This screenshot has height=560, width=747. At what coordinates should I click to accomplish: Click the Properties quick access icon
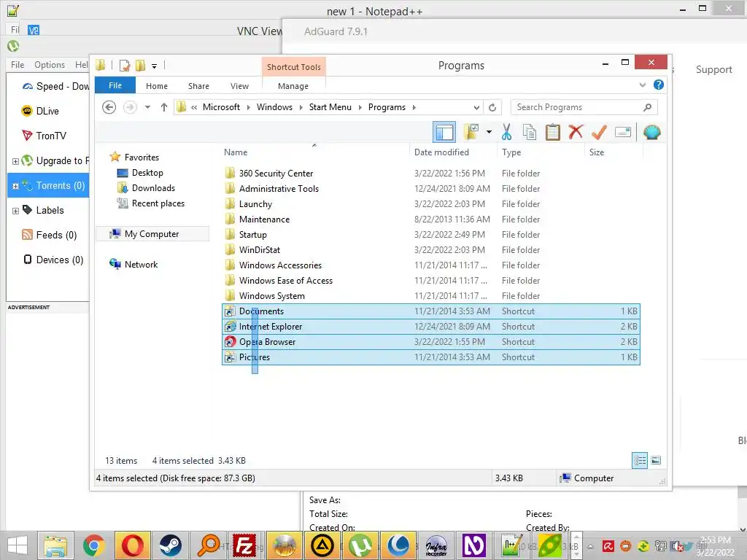pos(125,65)
